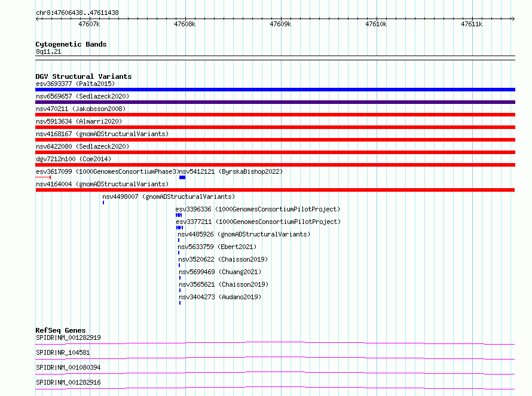
Task: Click the blue nsv5633759 tick mark
Action: [179, 253]
